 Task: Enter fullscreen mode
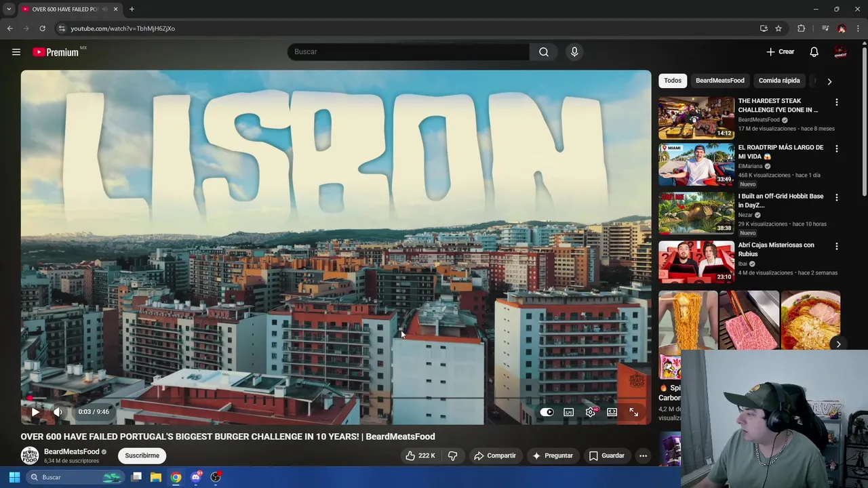coord(634,412)
